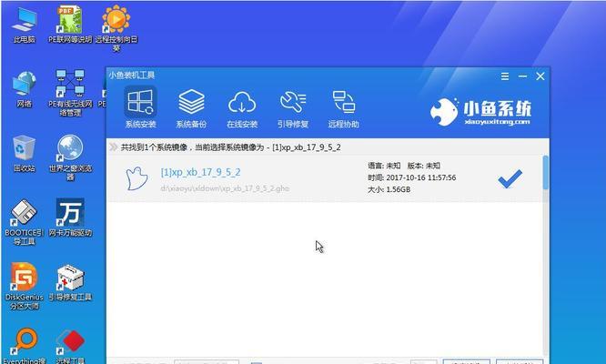Open the 远程工具 red diamond shortcut

(70, 346)
